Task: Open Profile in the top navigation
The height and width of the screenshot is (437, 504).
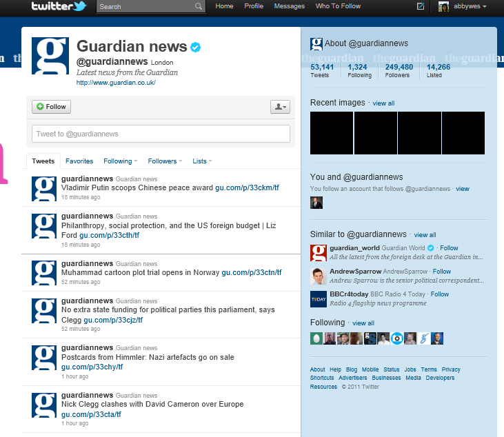Action: [x=254, y=6]
